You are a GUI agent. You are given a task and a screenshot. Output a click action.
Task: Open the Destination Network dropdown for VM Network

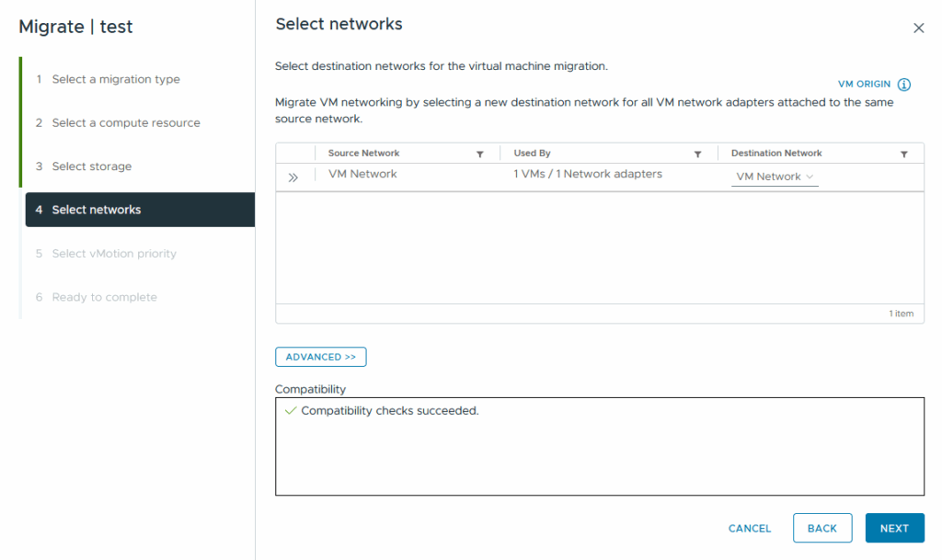coord(775,177)
